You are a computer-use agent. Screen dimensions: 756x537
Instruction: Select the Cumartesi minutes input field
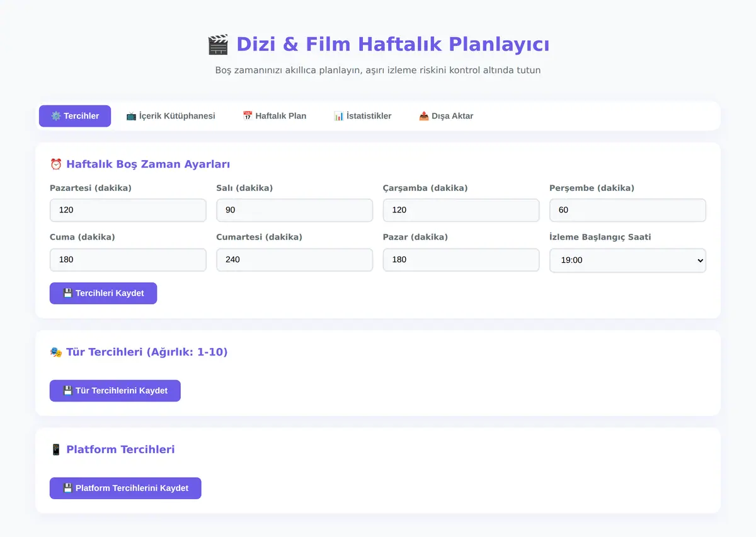[x=295, y=260]
